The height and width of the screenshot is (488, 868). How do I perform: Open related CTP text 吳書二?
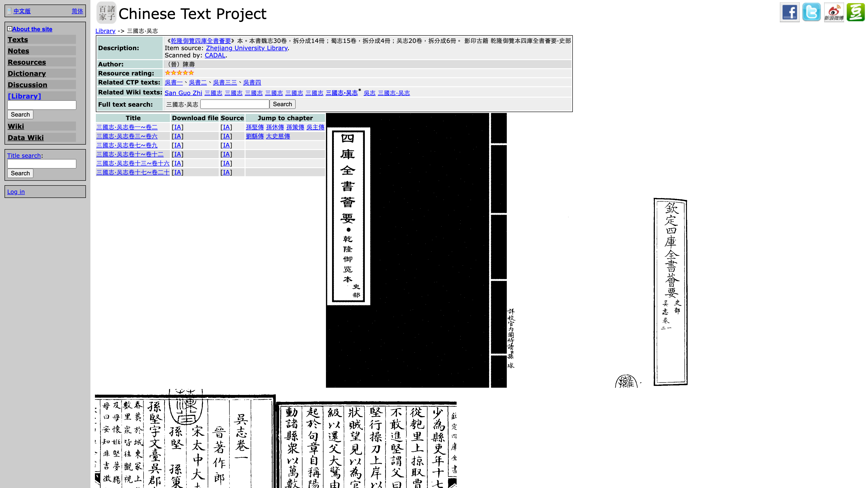click(198, 82)
